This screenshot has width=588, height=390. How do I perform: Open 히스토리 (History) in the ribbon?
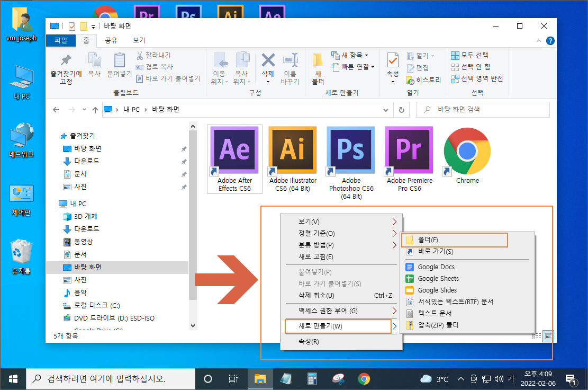424,80
